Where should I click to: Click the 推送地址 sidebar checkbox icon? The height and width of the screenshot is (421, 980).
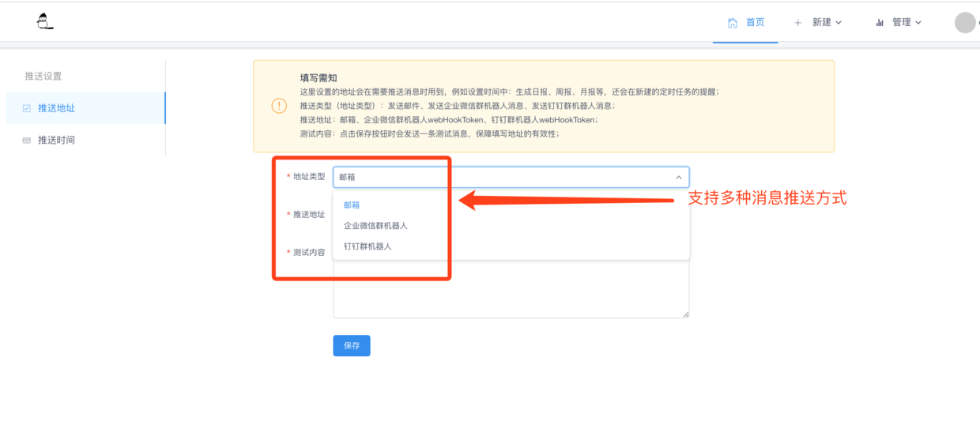click(26, 108)
